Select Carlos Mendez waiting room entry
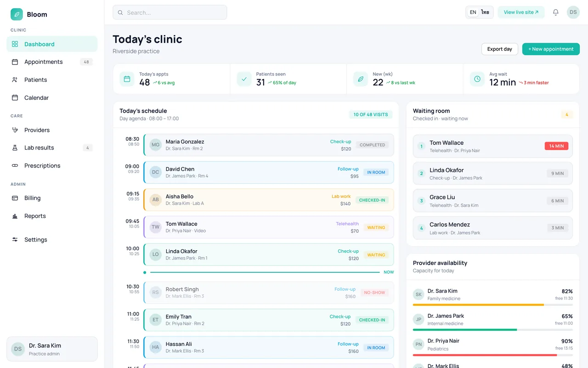 click(493, 228)
